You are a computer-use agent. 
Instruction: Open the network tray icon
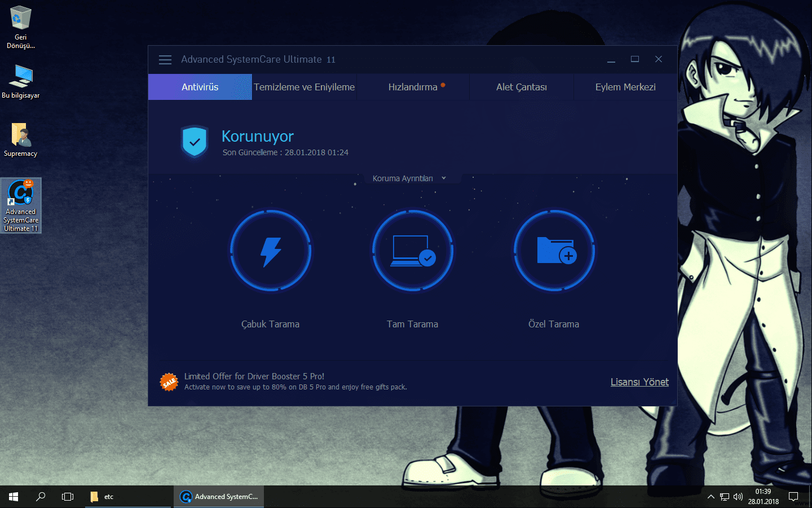[x=725, y=497]
